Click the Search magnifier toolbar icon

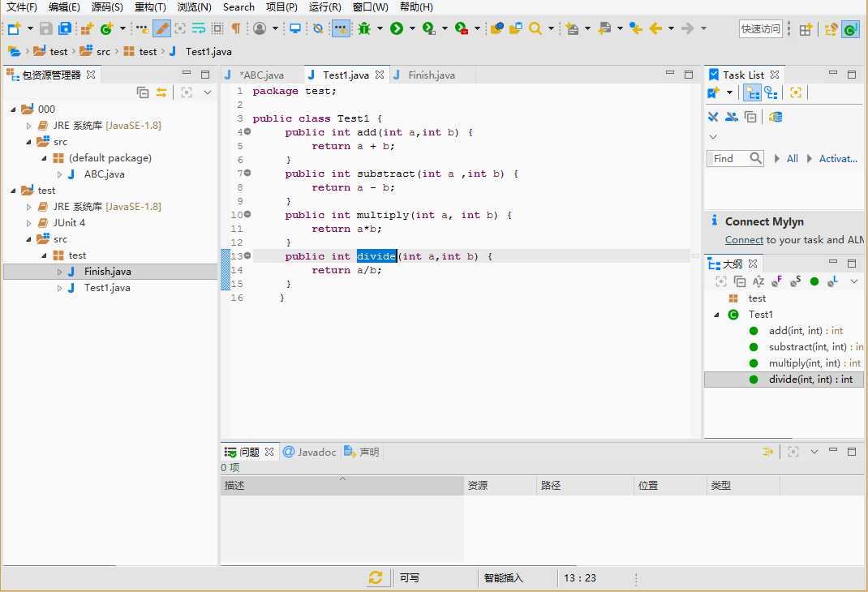[x=535, y=28]
